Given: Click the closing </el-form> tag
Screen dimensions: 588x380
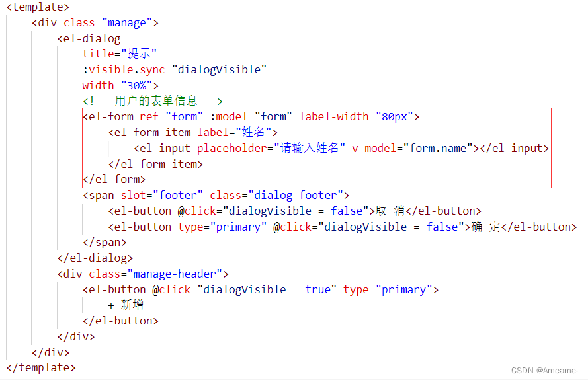Looking at the screenshot, I should (x=114, y=179).
